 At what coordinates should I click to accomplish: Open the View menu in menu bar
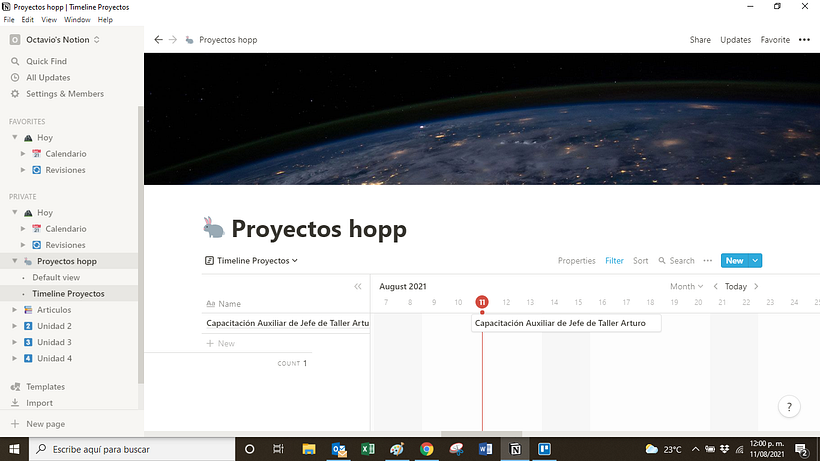(x=49, y=20)
